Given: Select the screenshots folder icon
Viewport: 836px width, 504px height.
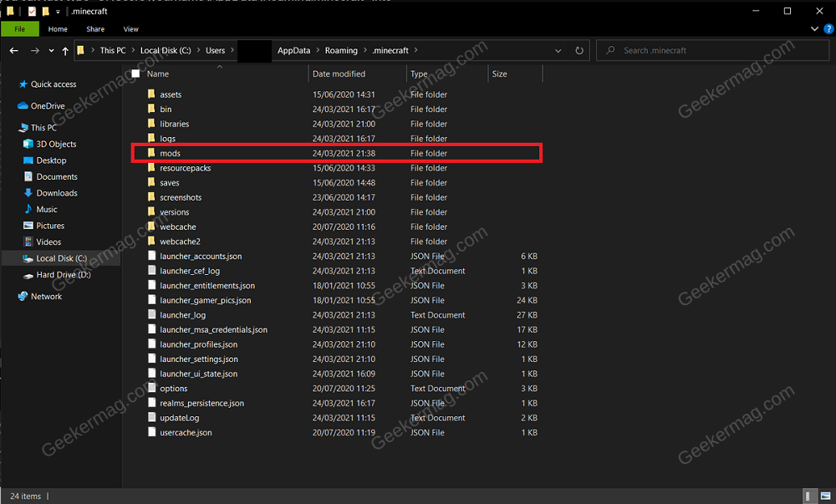Looking at the screenshot, I should point(151,196).
